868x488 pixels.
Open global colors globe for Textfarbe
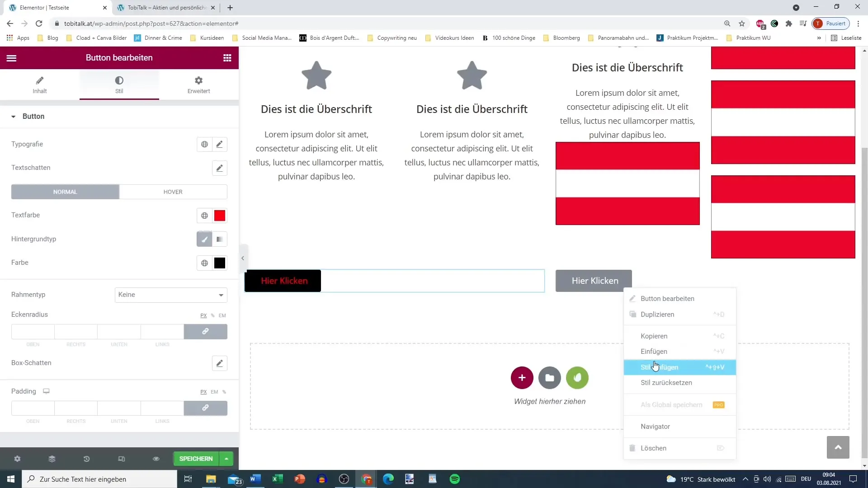coord(204,216)
